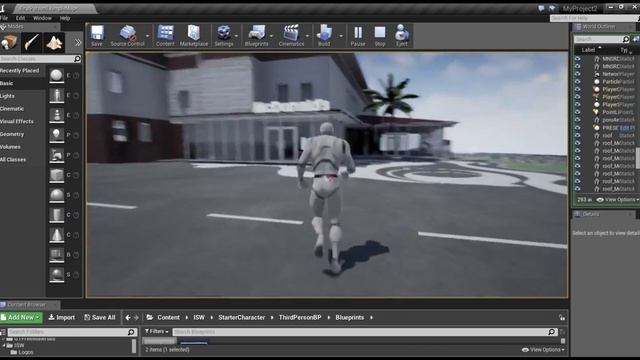Click the Empty Character thumbnail in Basic list

pyautogui.click(x=57, y=96)
